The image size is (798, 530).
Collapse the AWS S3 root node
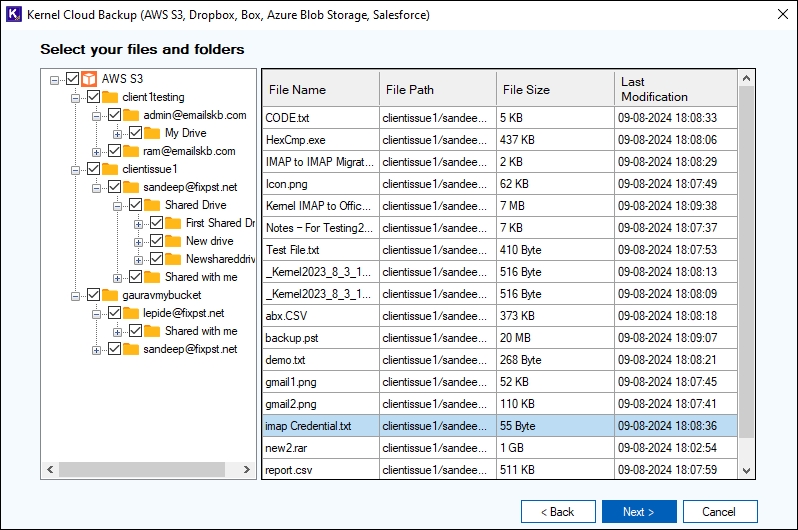point(54,80)
